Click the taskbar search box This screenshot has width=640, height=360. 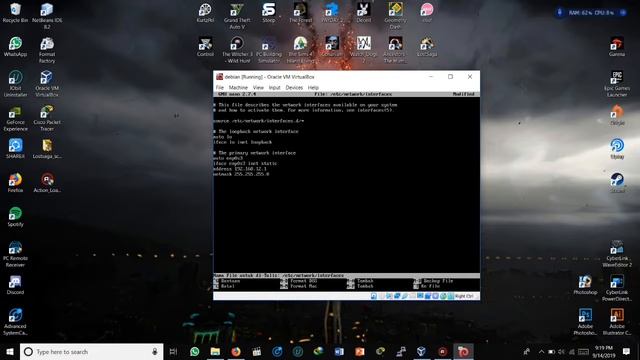(91, 351)
